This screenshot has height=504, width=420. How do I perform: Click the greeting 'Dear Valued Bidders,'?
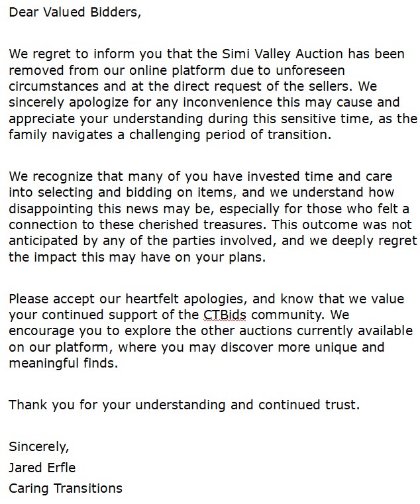[75, 12]
